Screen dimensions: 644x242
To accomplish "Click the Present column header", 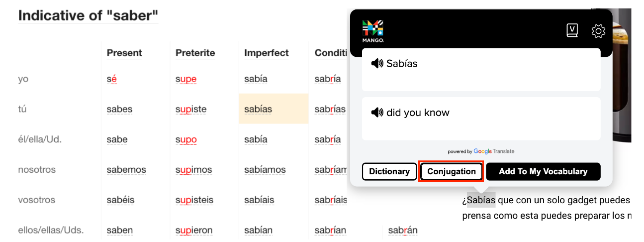I will click(x=124, y=53).
